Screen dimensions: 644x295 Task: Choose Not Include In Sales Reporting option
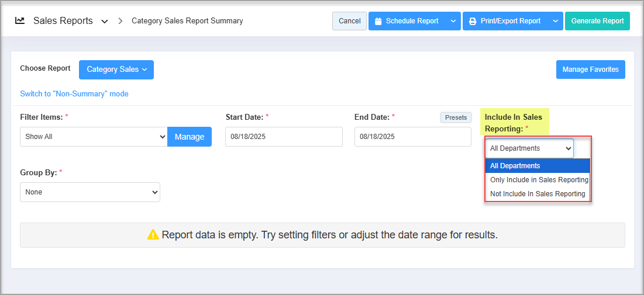(x=538, y=194)
